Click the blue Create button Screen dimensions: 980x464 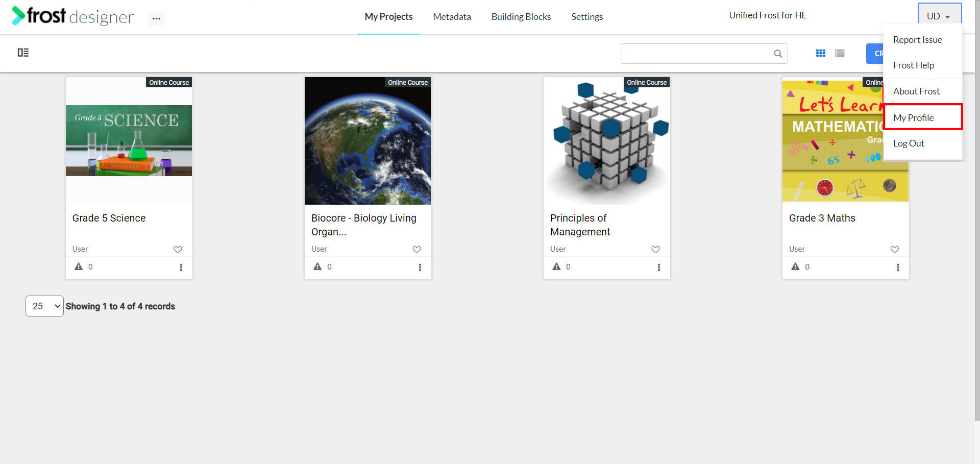(x=875, y=54)
